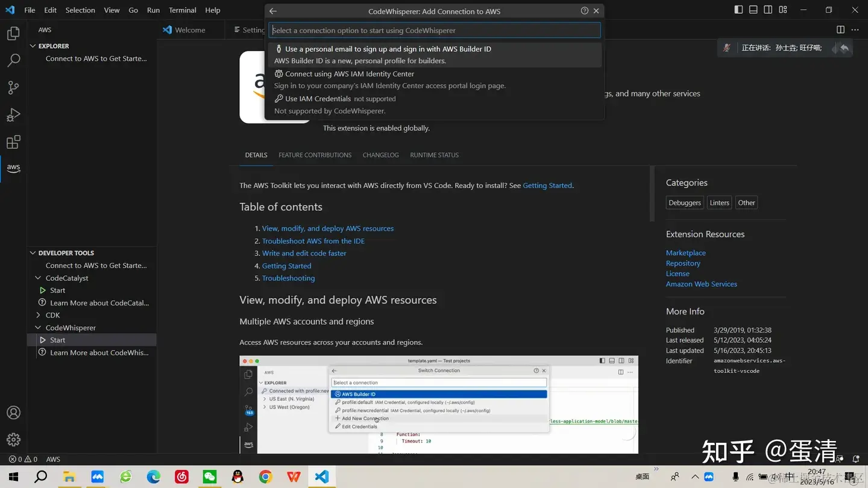
Task: Close the Add Connection to AWS dialog
Action: tap(596, 11)
